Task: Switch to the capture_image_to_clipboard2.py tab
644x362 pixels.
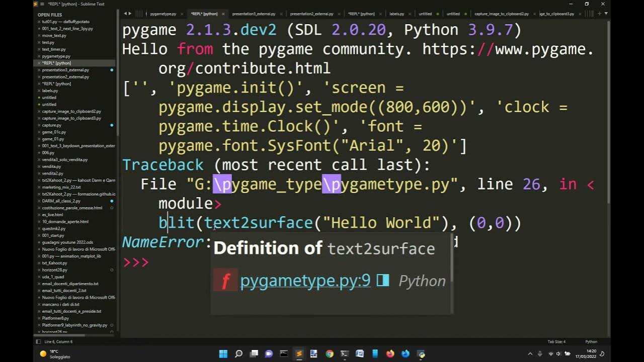Action: pos(501,14)
